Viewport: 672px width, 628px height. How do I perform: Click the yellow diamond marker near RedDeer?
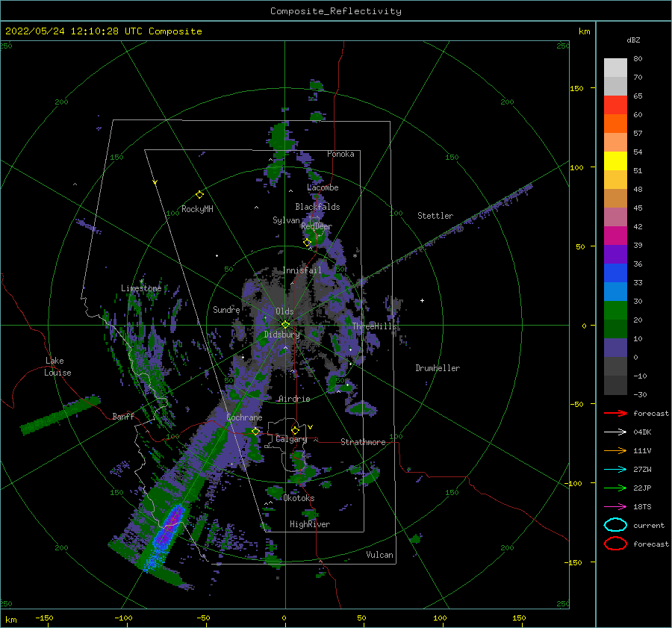(x=307, y=243)
